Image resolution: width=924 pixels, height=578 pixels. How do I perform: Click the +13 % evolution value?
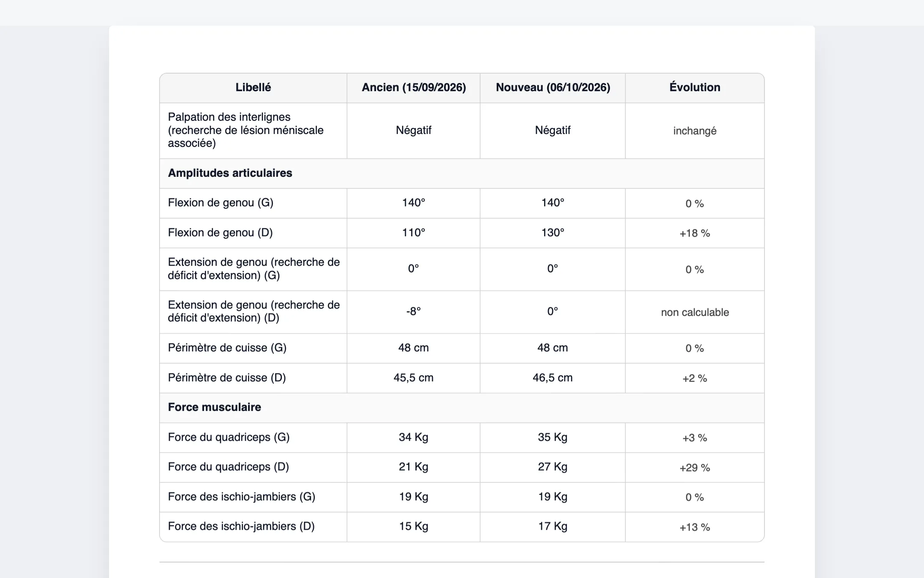click(x=695, y=527)
